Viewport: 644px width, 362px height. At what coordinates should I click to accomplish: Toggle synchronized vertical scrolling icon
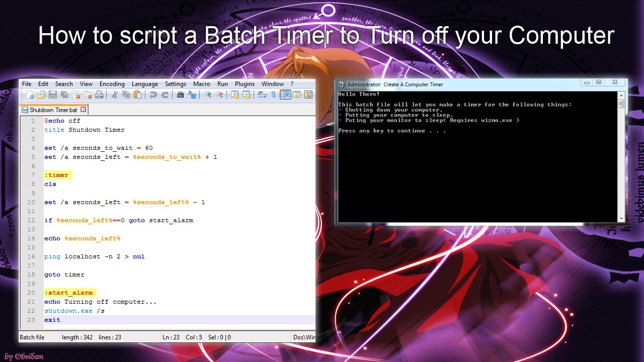tap(234, 95)
